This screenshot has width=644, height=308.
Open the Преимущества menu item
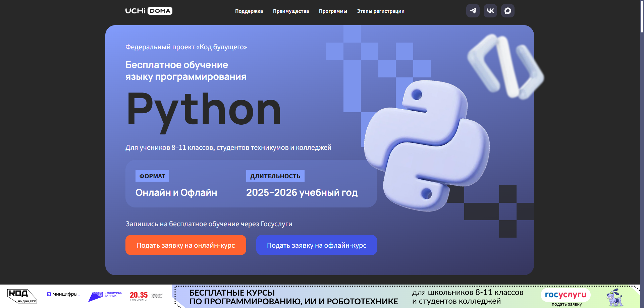[291, 11]
